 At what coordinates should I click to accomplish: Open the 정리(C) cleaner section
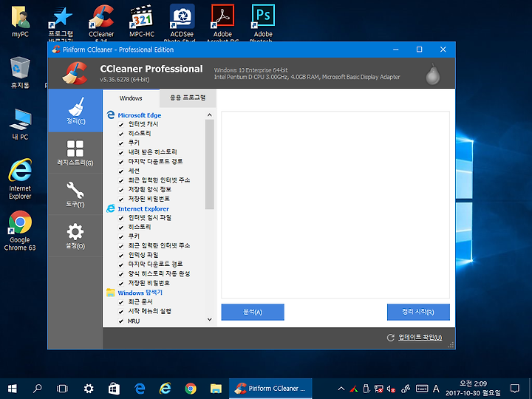pos(75,111)
